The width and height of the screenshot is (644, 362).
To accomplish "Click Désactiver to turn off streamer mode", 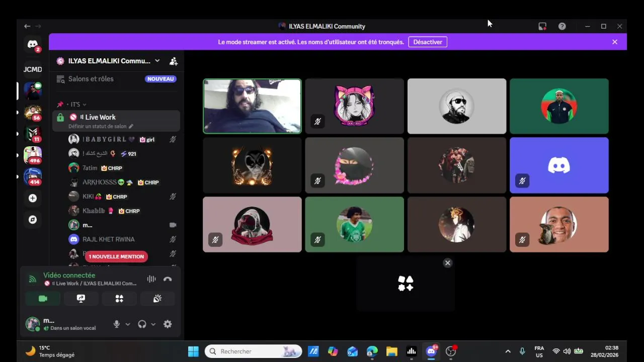I will pos(428,42).
